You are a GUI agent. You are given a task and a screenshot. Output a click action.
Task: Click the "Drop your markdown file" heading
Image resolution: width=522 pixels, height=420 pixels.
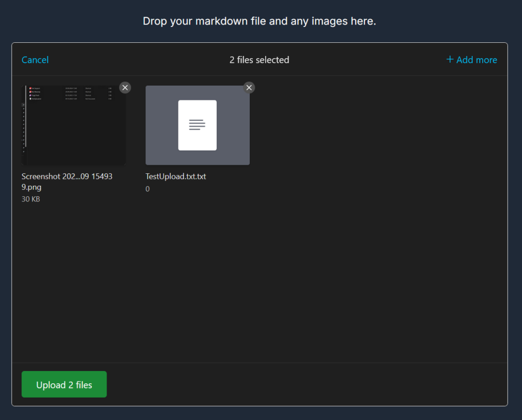tap(259, 21)
